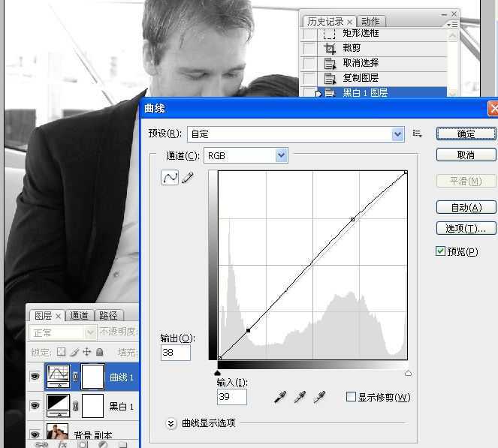This screenshot has width=498, height=448.
Task: Set history brush source box for 裁剪
Action: (309, 49)
